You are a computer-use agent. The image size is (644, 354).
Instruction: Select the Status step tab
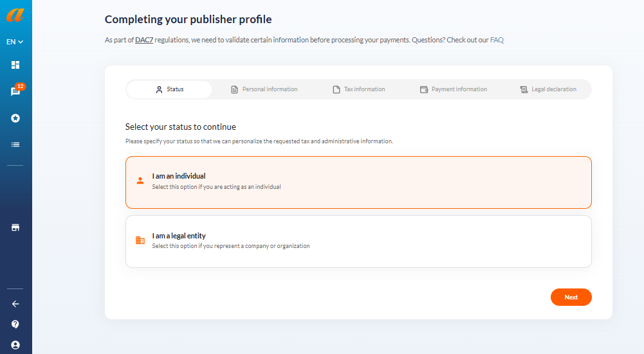[x=169, y=89]
